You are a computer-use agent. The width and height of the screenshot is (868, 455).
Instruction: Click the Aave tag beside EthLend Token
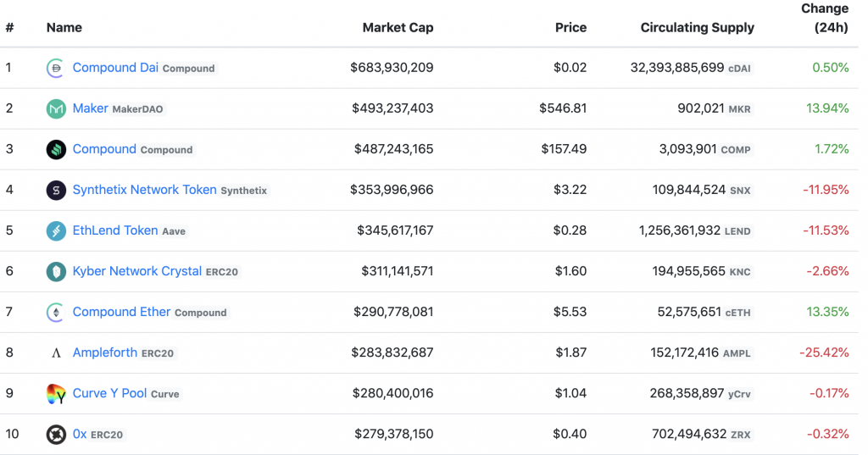(x=174, y=231)
